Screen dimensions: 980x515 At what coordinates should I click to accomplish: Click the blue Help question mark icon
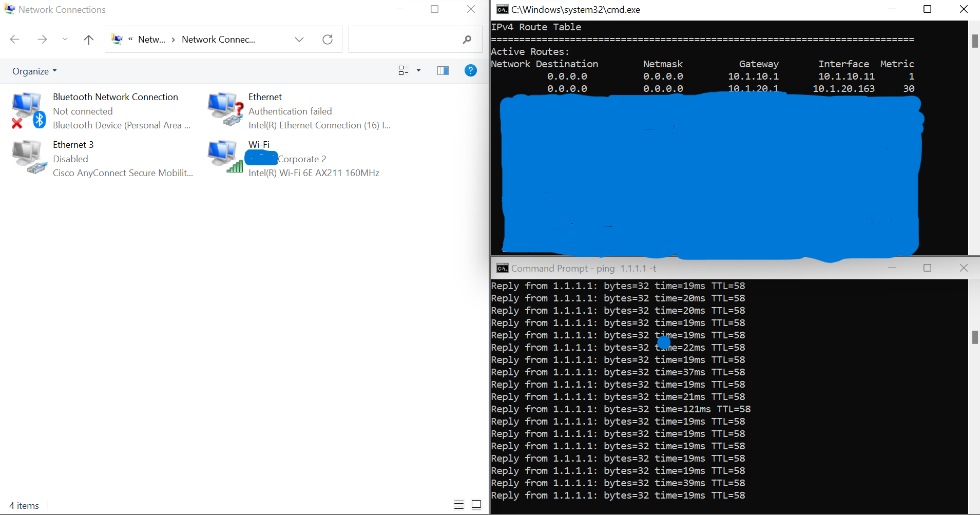[x=470, y=71]
